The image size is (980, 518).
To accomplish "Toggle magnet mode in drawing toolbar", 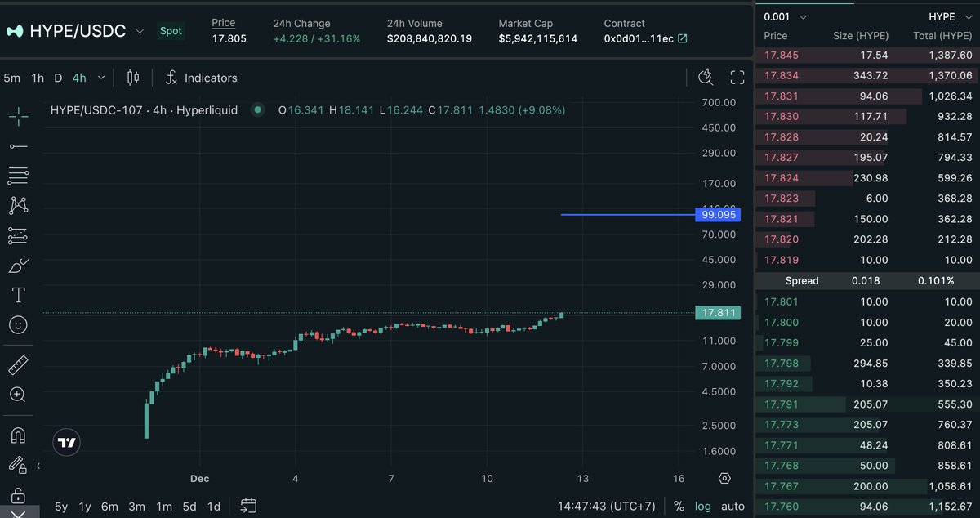I will click(18, 435).
